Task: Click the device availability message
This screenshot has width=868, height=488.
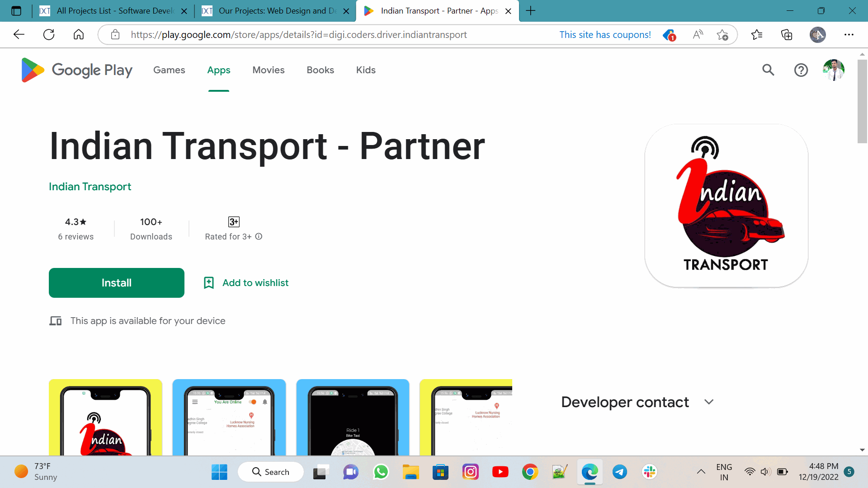Action: (x=147, y=321)
